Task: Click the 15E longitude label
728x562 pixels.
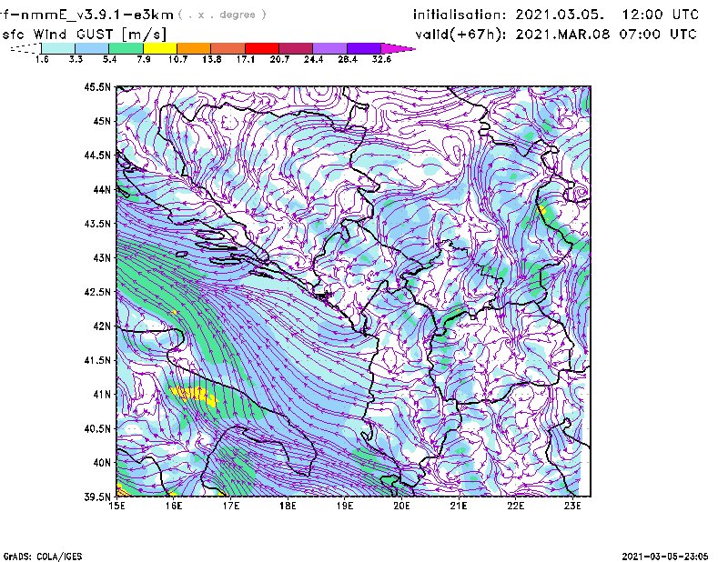Action: (x=116, y=506)
